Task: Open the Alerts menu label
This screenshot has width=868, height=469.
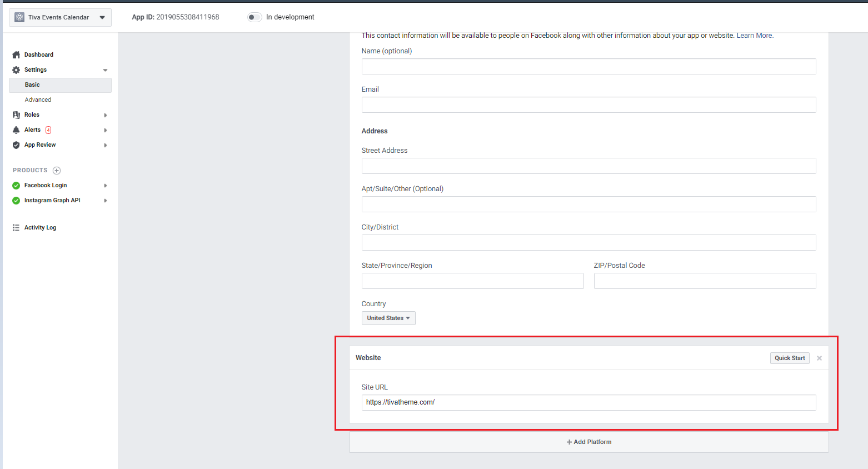Action: pos(32,130)
